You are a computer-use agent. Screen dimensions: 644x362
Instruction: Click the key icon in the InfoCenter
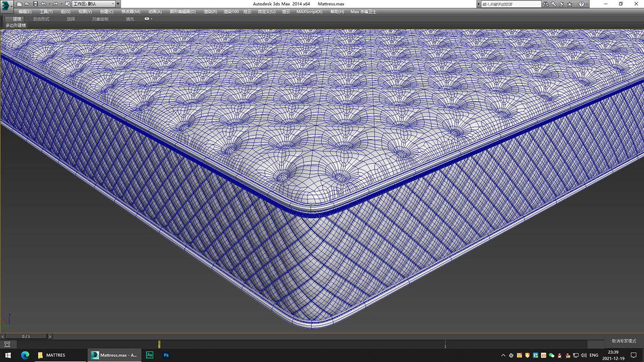click(x=554, y=4)
